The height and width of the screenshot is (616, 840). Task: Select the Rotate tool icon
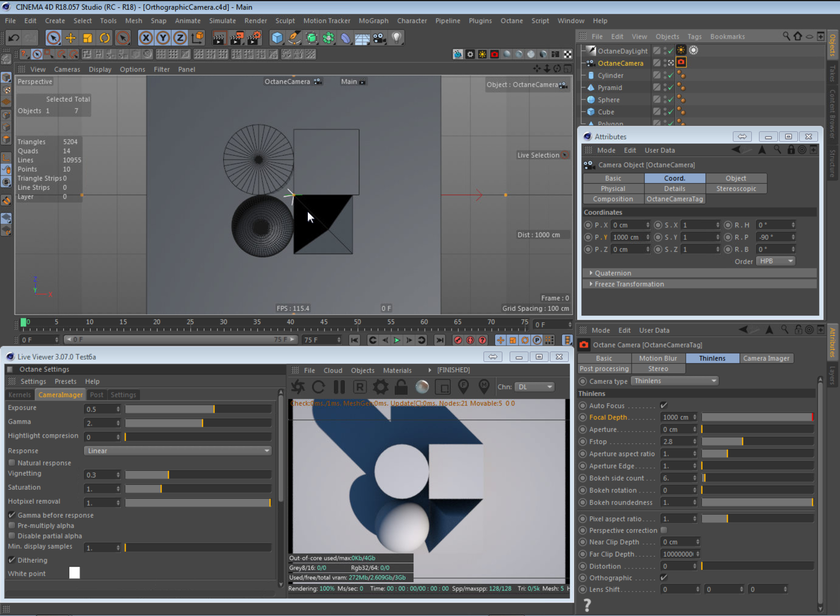click(105, 38)
